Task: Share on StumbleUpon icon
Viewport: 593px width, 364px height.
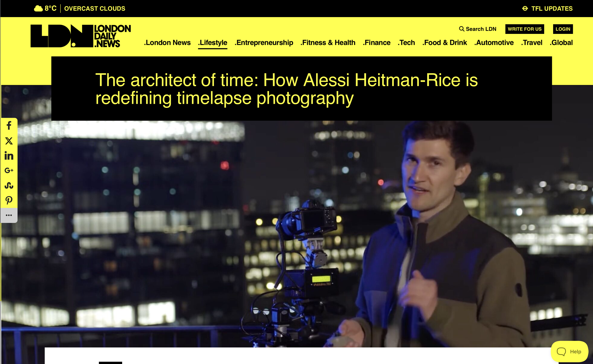Action: 9,185
